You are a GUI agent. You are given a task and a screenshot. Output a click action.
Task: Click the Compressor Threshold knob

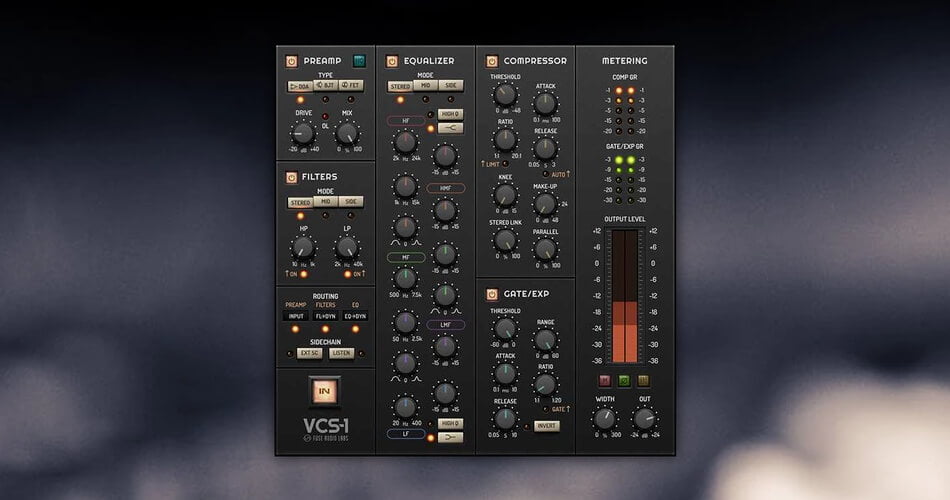[505, 95]
